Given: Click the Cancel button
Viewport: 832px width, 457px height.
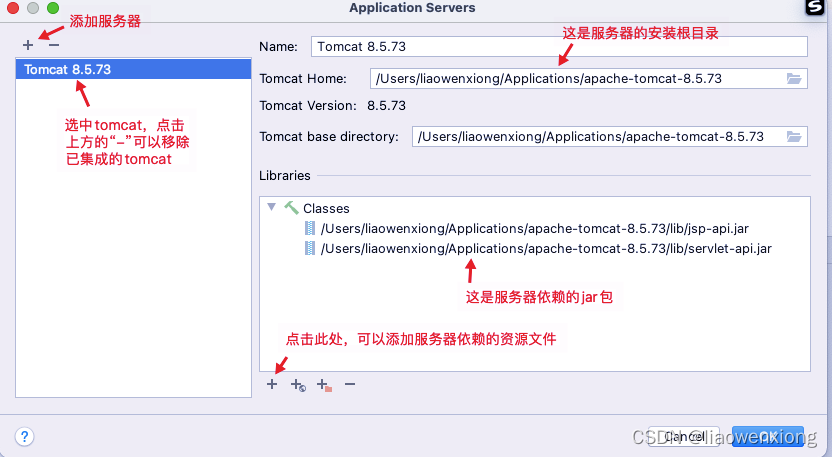Looking at the screenshot, I should [684, 436].
